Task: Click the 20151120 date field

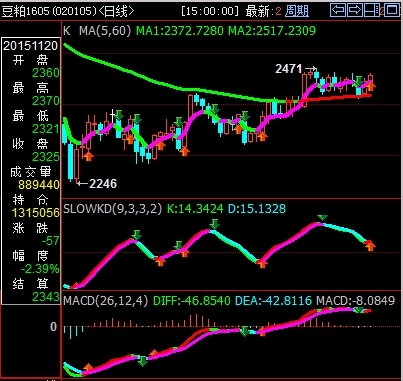Action: pyautogui.click(x=31, y=45)
